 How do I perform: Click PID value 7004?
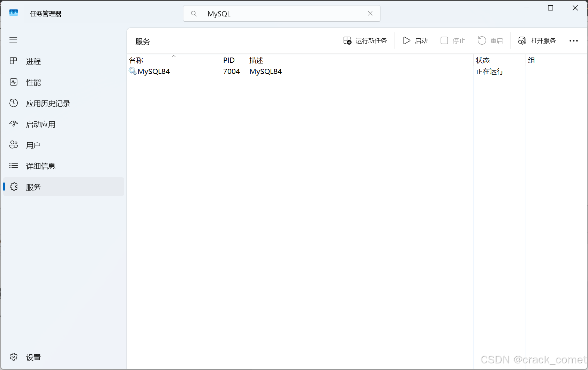coord(232,71)
